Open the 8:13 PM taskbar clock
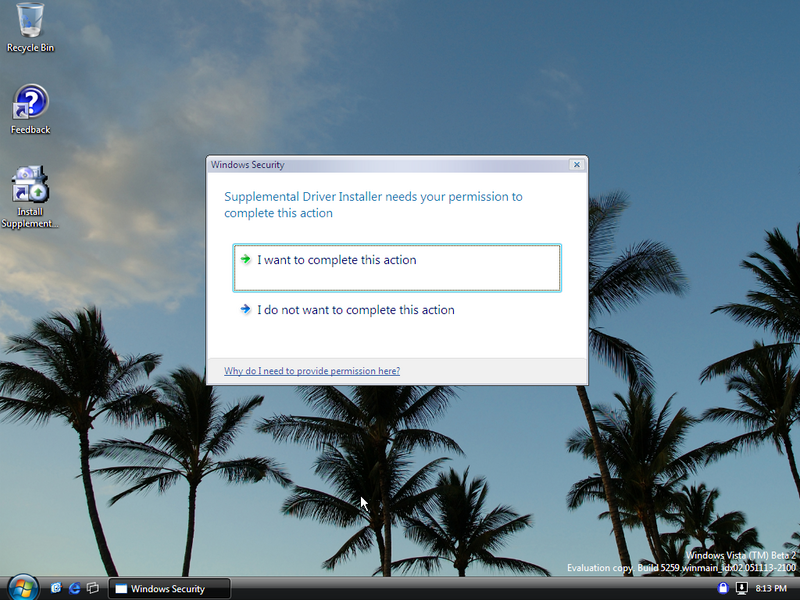This screenshot has height=600, width=800. click(x=771, y=588)
